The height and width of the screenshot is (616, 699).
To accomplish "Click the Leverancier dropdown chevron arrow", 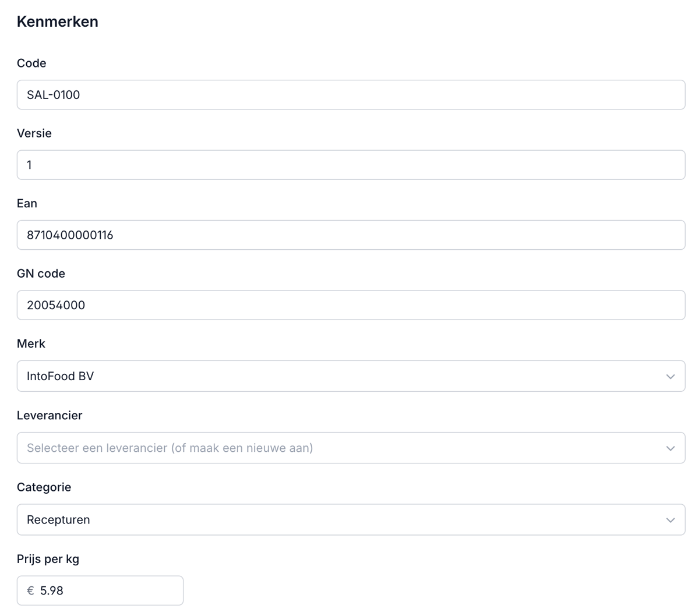I will [670, 448].
